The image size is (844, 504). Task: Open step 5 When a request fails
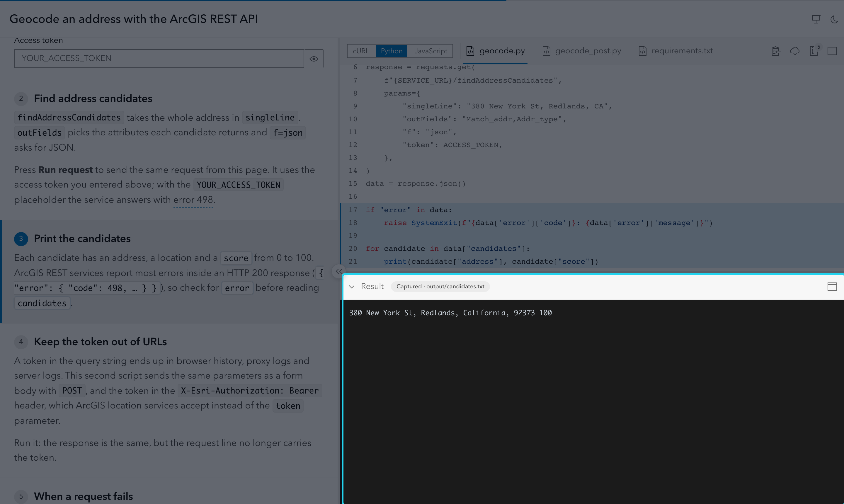tap(83, 496)
